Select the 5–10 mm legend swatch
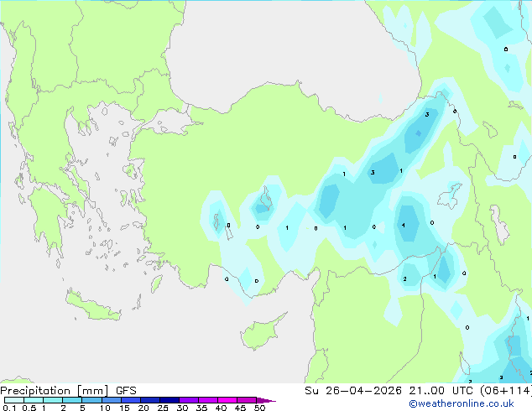532x411 pixels. pos(91,400)
